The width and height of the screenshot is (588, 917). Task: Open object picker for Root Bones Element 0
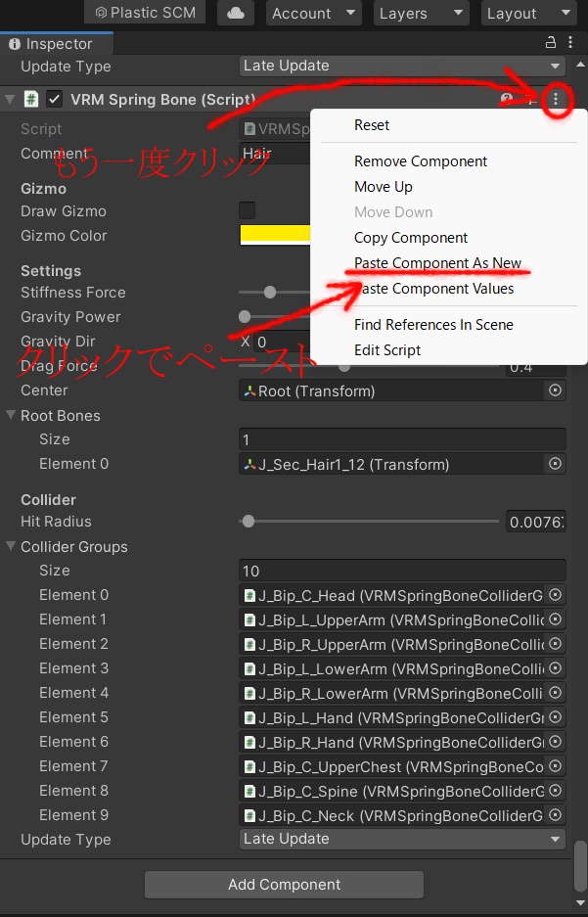pyautogui.click(x=555, y=464)
